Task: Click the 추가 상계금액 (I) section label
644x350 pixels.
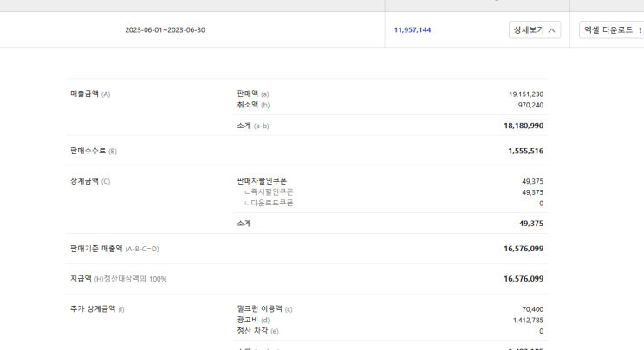Action: (97, 308)
